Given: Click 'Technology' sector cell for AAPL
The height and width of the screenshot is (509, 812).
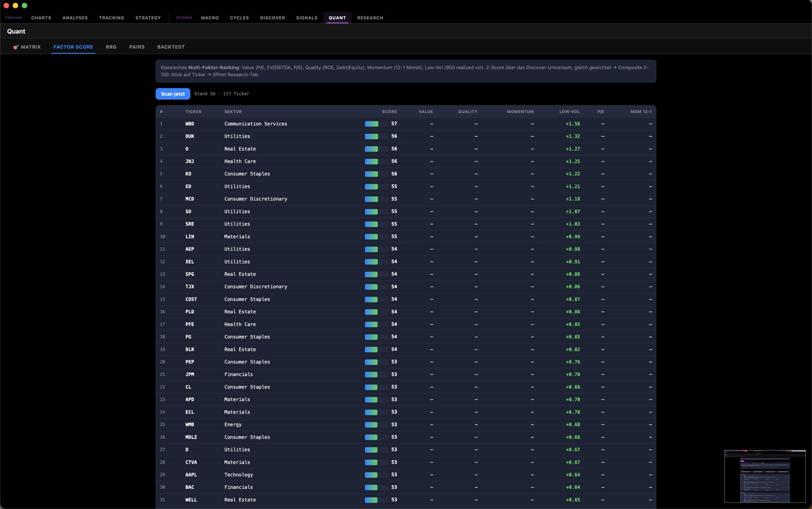Looking at the screenshot, I should tap(239, 475).
